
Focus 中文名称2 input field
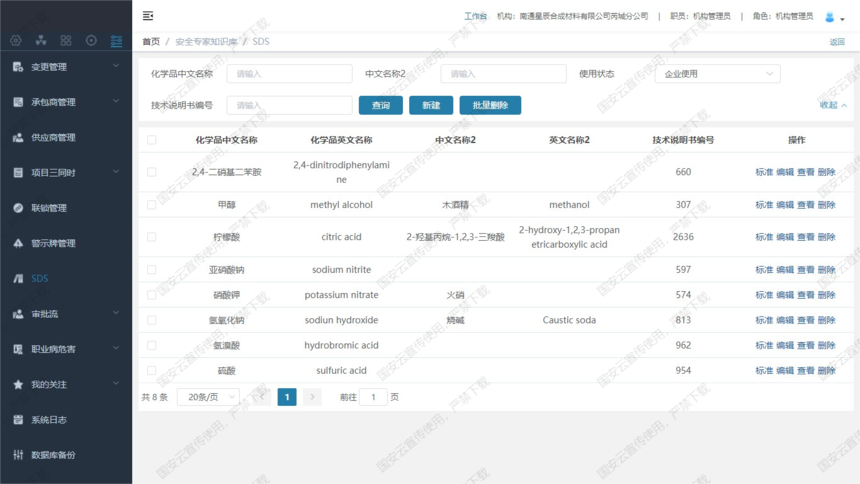click(503, 74)
